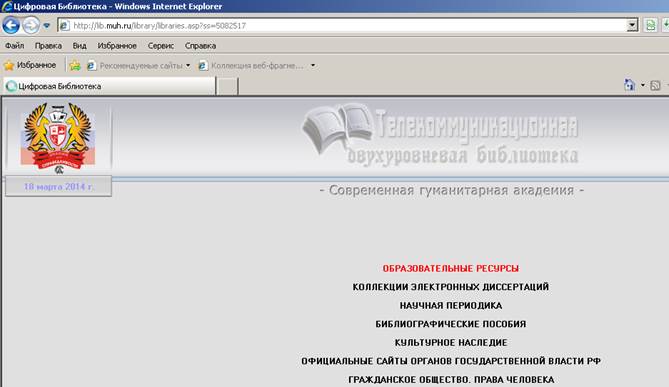669x387 pixels.
Task: Click the 18 марта 2014 г. date box
Action: click(58, 186)
